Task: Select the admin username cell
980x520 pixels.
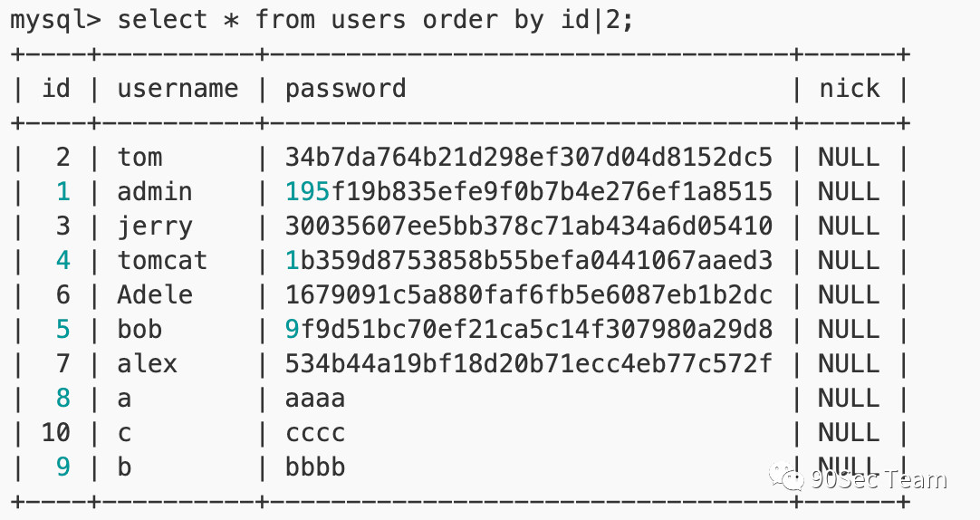Action: [155, 191]
